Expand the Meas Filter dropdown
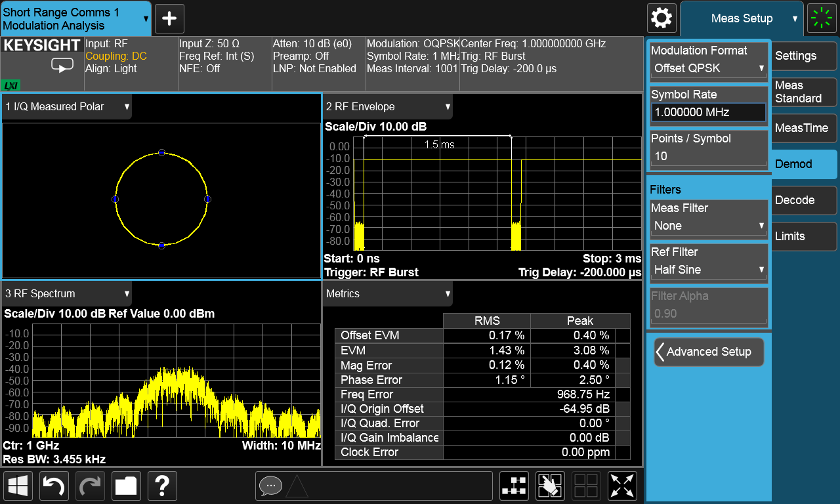Screen dimensions: 840x504 tap(708, 225)
